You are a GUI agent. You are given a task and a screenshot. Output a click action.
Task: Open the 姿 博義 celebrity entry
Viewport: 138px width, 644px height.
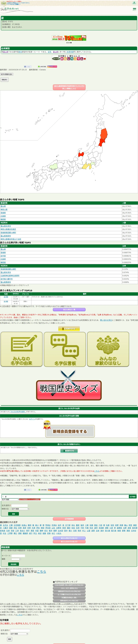[x=6, y=301]
